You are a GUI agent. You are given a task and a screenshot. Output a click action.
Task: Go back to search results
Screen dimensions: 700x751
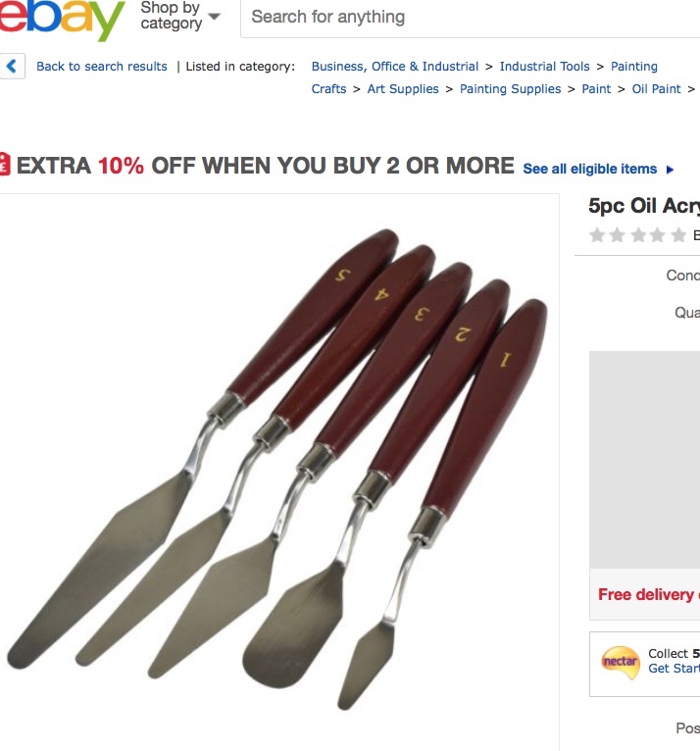tap(102, 66)
